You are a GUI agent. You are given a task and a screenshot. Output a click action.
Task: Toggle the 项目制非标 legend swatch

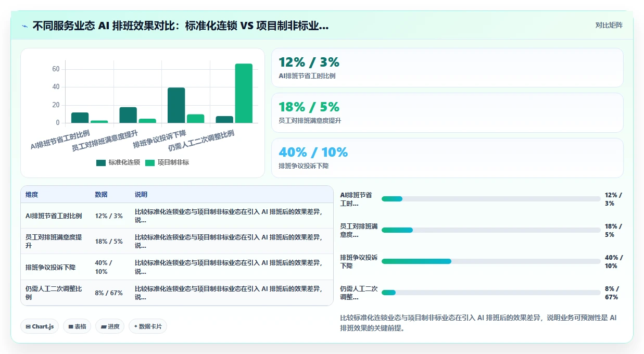pyautogui.click(x=150, y=162)
